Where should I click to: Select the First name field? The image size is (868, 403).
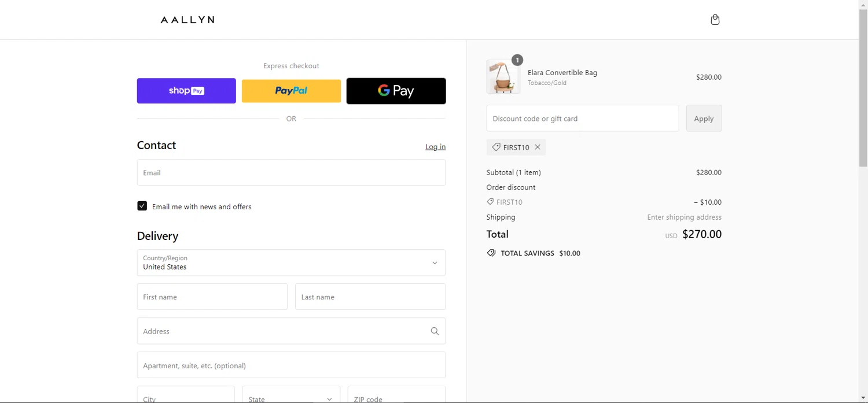coord(212,297)
